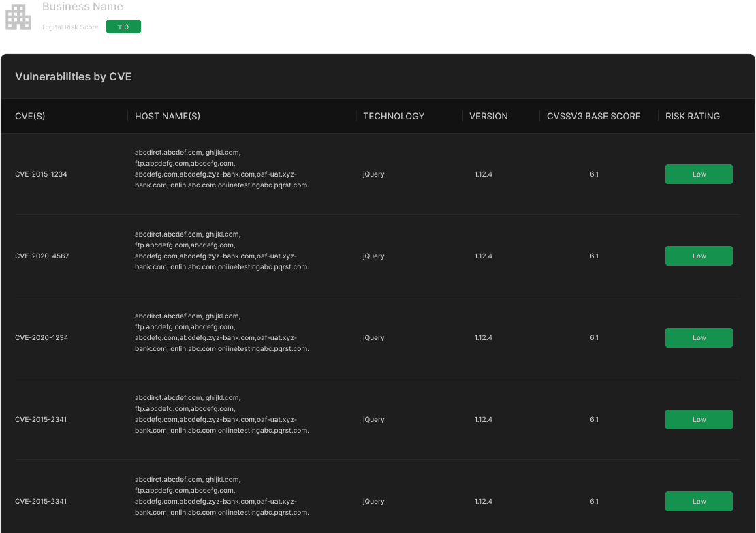The width and height of the screenshot is (756, 533).
Task: Click jQuery technology in CVE-2020-1234 row
Action: (374, 337)
